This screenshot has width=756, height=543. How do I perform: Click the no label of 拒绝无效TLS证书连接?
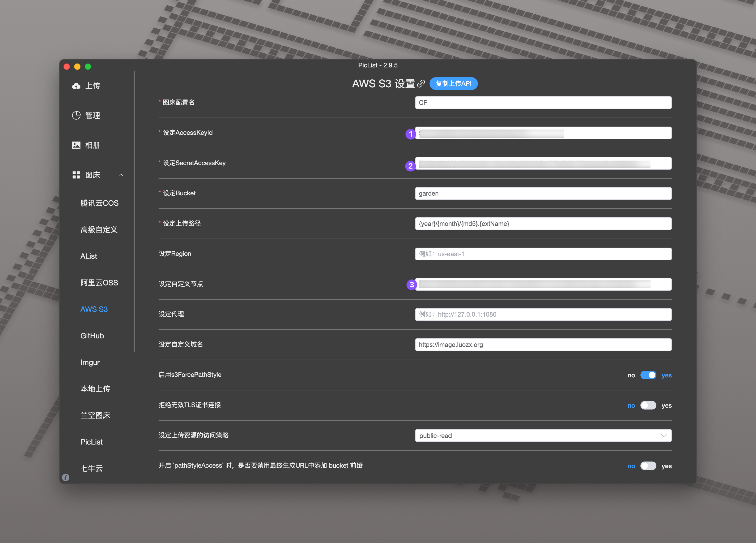coord(631,406)
